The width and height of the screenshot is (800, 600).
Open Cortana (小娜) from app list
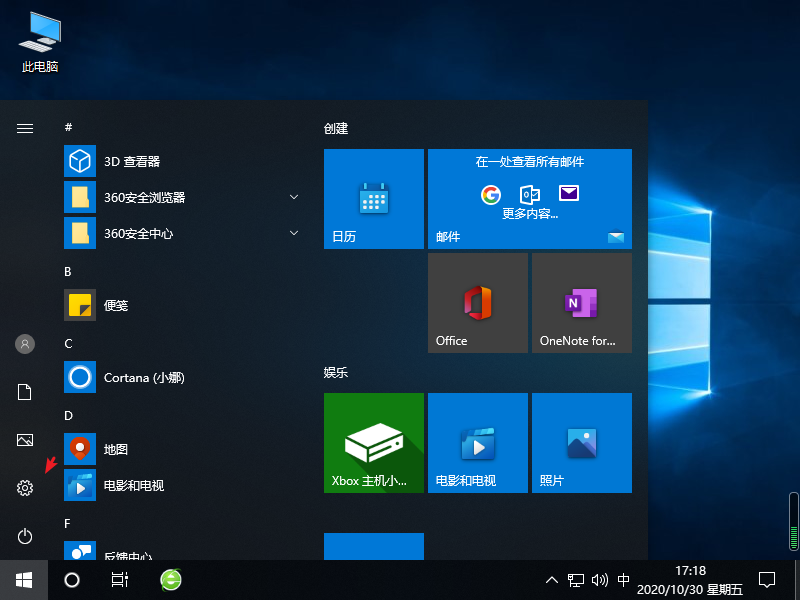pyautogui.click(x=144, y=377)
